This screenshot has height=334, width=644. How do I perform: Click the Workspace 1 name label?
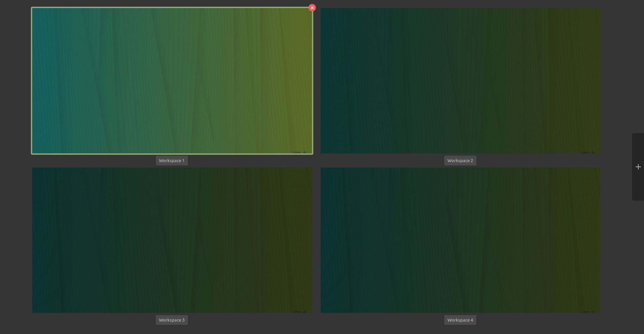(x=172, y=160)
